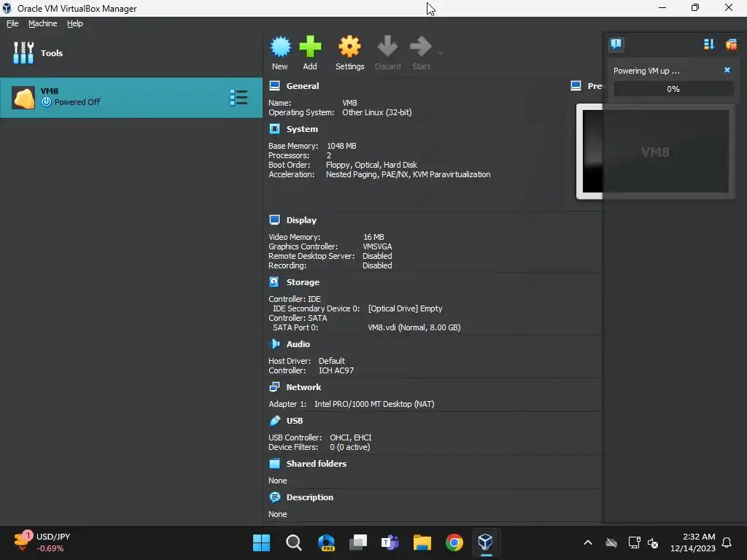The width and height of the screenshot is (747, 560).
Task: Click the System chip icon
Action: click(274, 128)
